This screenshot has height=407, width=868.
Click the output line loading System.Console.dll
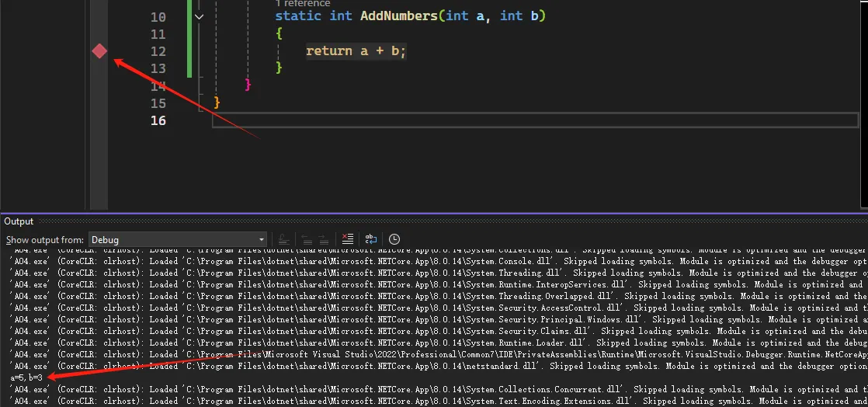tap(439, 262)
